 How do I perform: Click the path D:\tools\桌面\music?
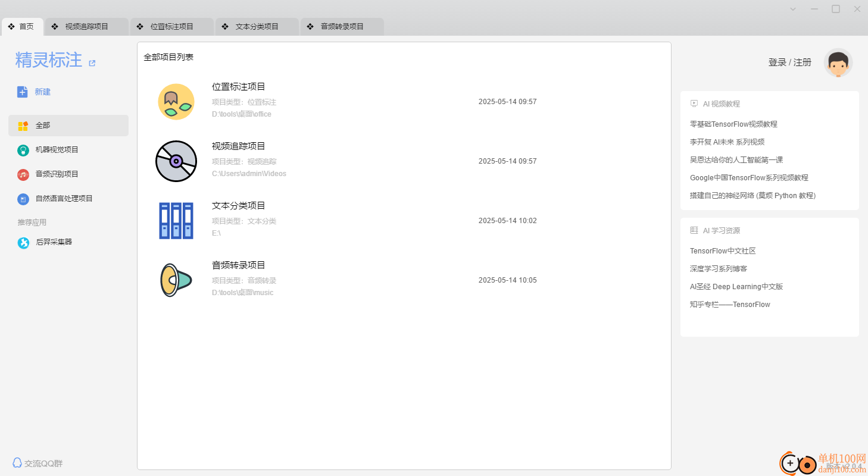pyautogui.click(x=243, y=293)
